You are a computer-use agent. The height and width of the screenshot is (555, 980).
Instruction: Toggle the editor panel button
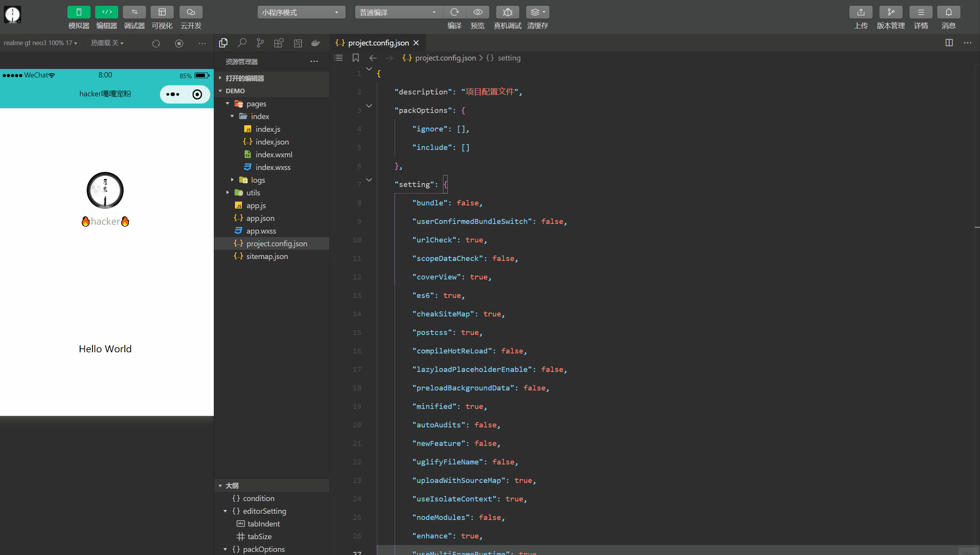pos(106,12)
